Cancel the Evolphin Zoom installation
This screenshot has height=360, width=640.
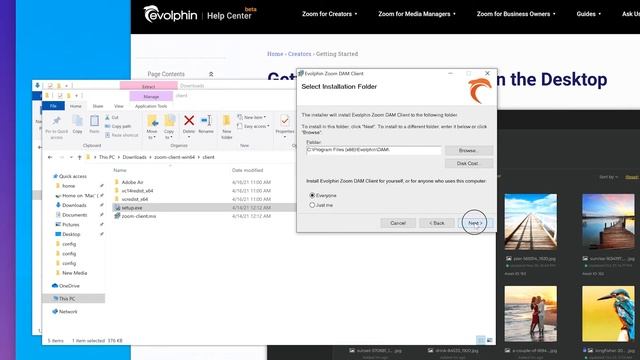pyautogui.click(x=398, y=223)
